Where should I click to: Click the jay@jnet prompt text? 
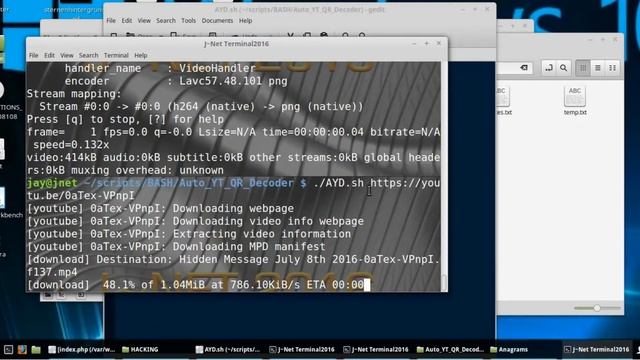52,183
